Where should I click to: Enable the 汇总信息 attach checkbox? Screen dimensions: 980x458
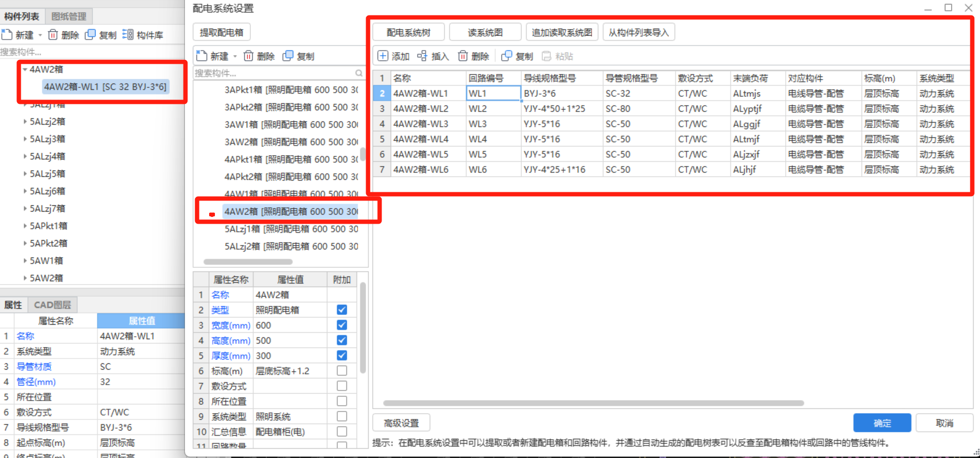342,431
